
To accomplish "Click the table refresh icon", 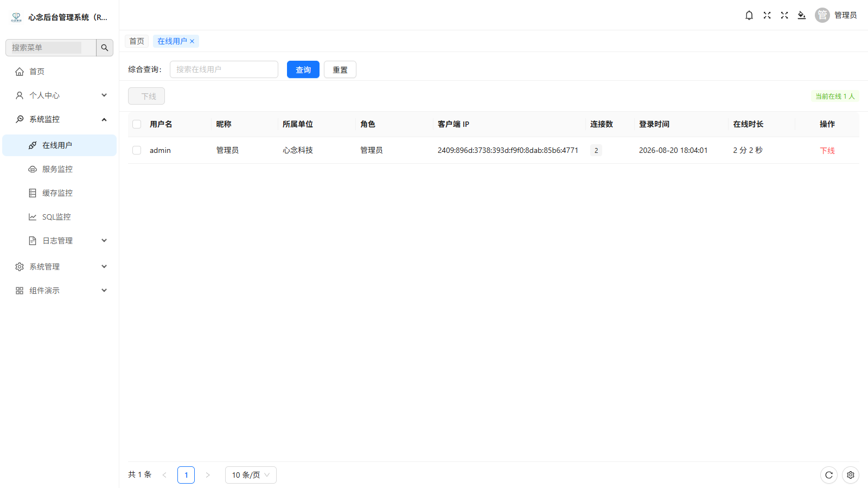I will (829, 475).
